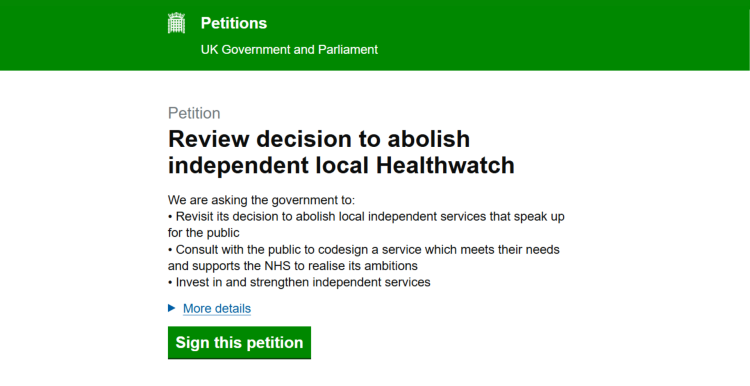Click the Invest in and strengthen bullet
750x386 pixels.
(x=299, y=282)
